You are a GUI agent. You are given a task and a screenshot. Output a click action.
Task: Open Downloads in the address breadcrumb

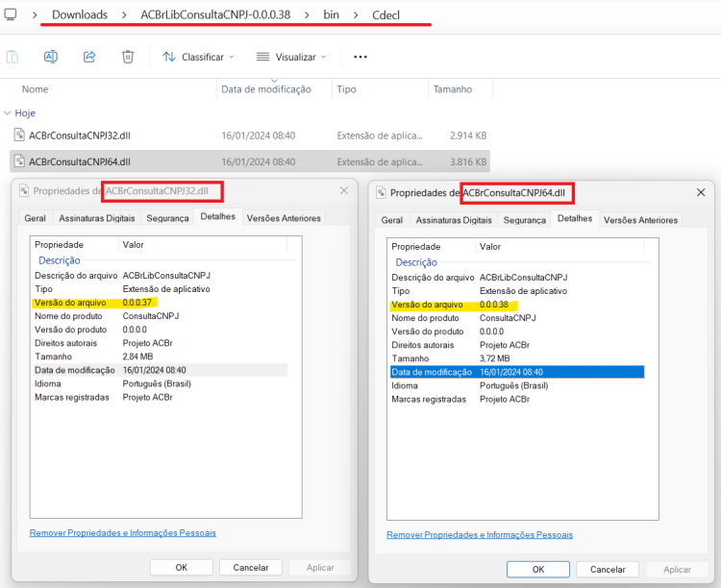(x=80, y=14)
